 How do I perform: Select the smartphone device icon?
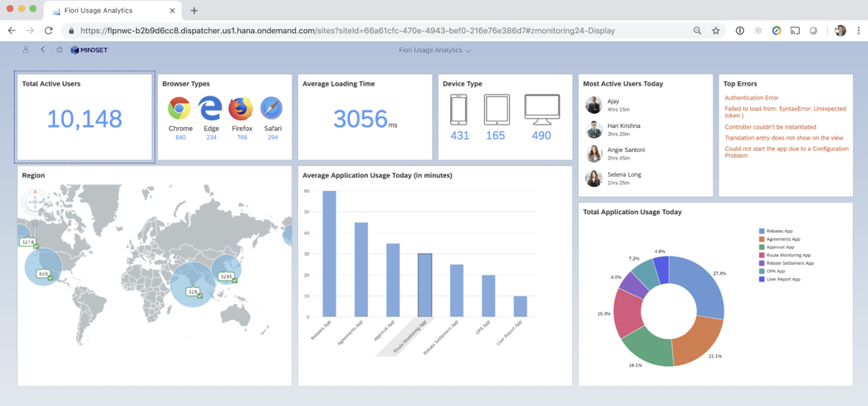pos(459,110)
